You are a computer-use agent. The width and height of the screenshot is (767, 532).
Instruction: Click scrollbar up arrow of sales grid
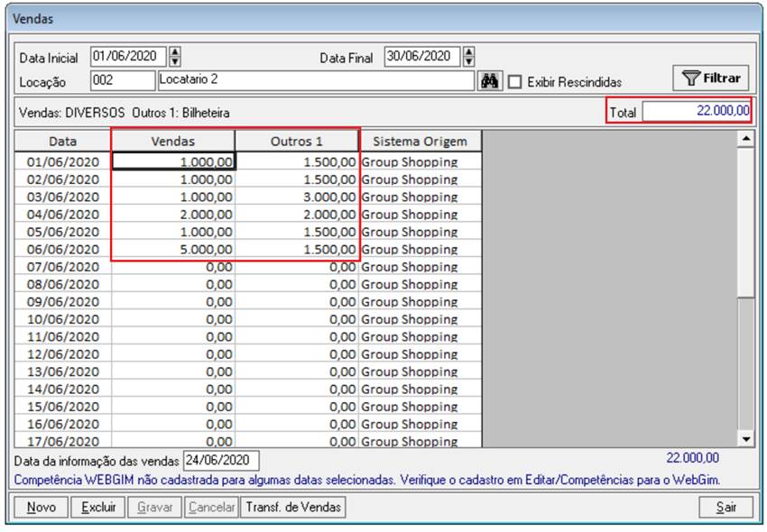point(746,139)
